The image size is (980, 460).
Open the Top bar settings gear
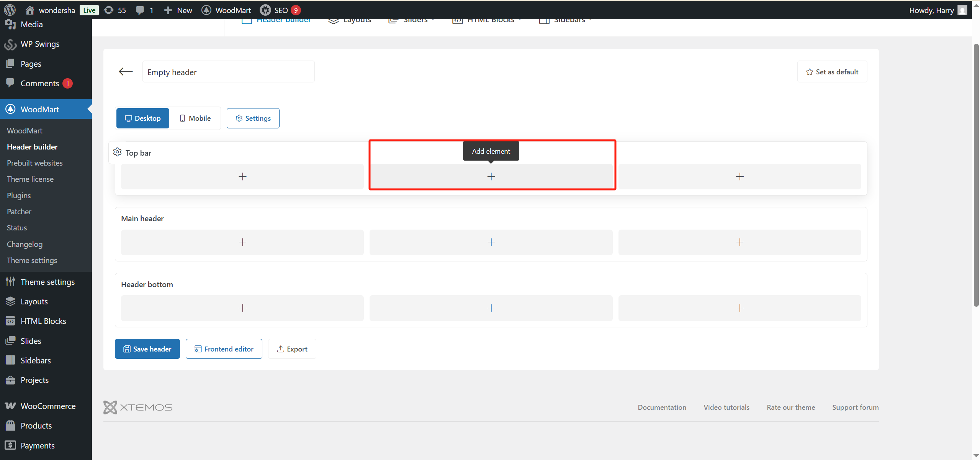click(117, 152)
